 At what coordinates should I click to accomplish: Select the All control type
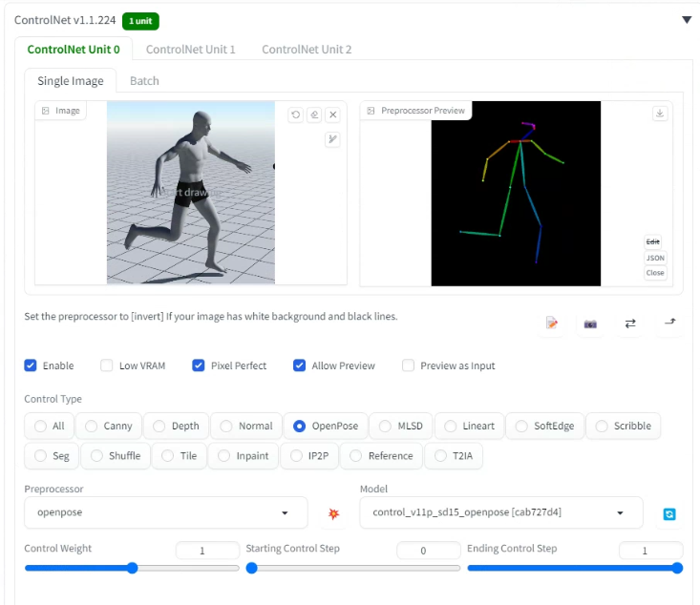tap(50, 427)
